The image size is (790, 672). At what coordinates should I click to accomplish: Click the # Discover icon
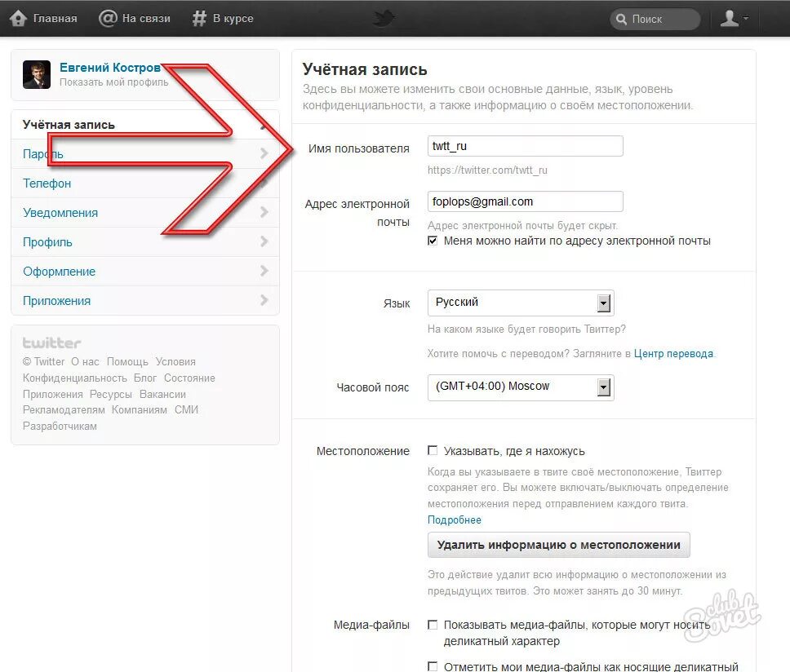click(x=199, y=19)
